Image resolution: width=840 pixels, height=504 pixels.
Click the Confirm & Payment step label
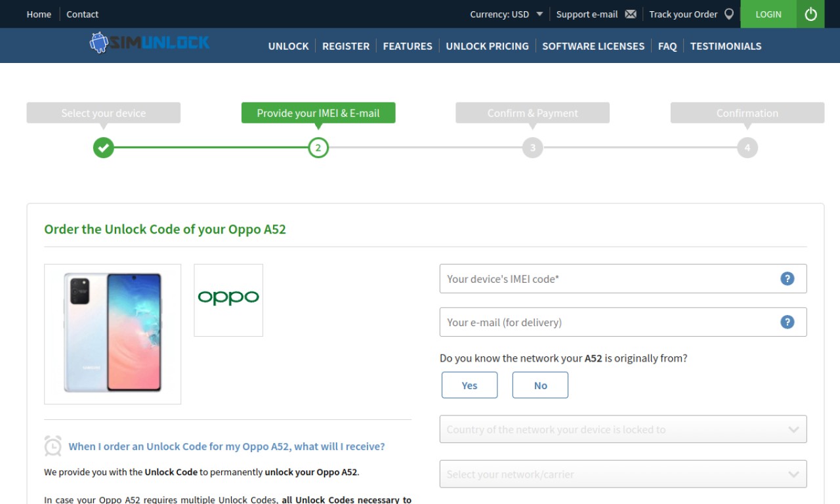[533, 113]
